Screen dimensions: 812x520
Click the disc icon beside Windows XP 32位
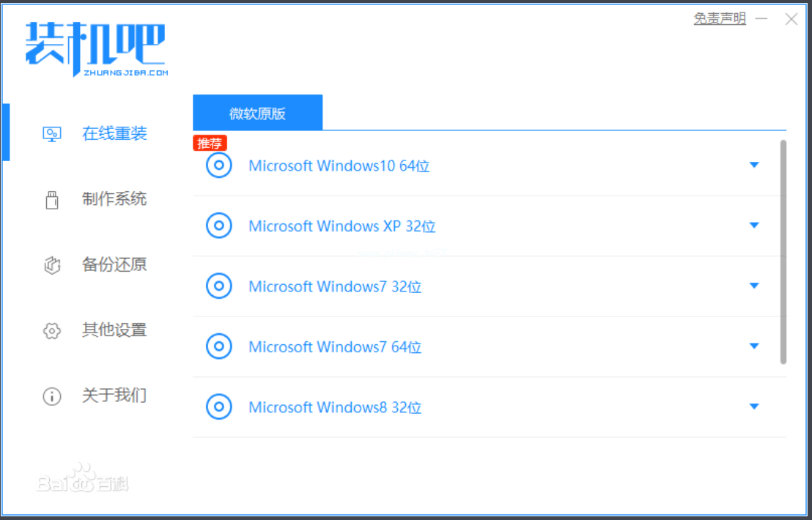click(218, 226)
